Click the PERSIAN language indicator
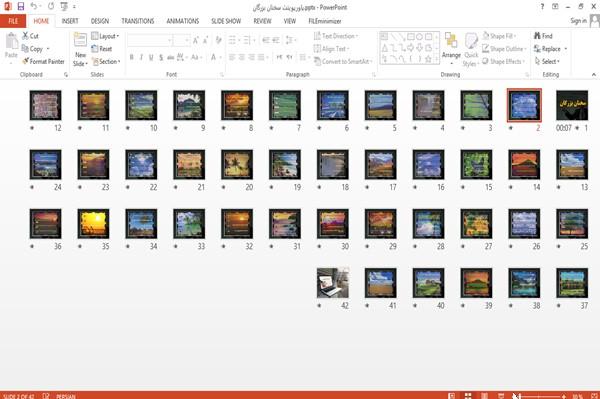 66,396
